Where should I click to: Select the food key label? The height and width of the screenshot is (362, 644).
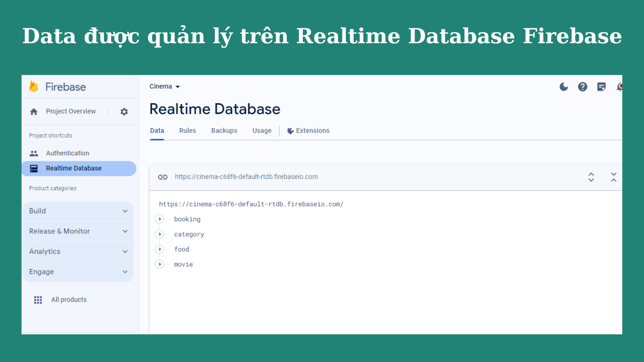(182, 249)
